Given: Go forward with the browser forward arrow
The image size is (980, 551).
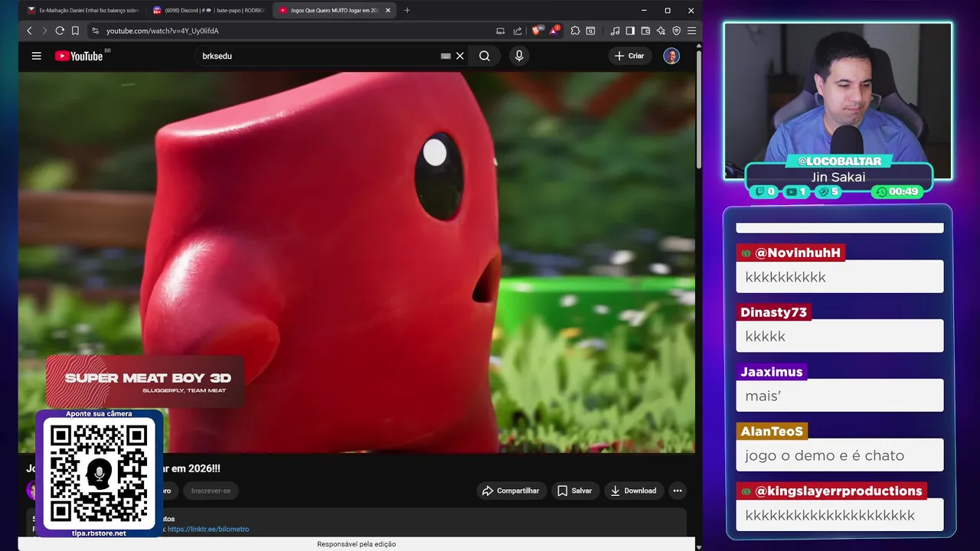Looking at the screenshot, I should click(44, 31).
